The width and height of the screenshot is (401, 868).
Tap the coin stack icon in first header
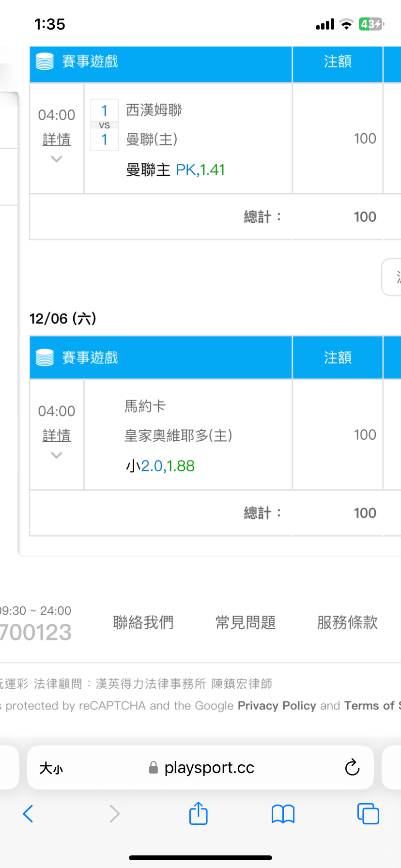(45, 62)
